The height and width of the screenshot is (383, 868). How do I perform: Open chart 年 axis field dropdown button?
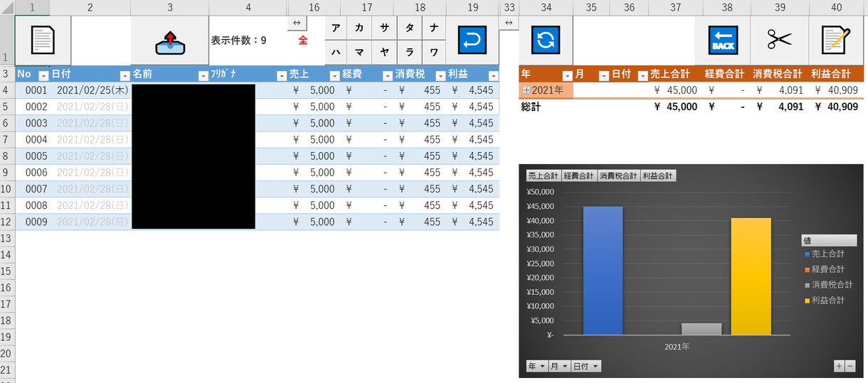pyautogui.click(x=536, y=366)
